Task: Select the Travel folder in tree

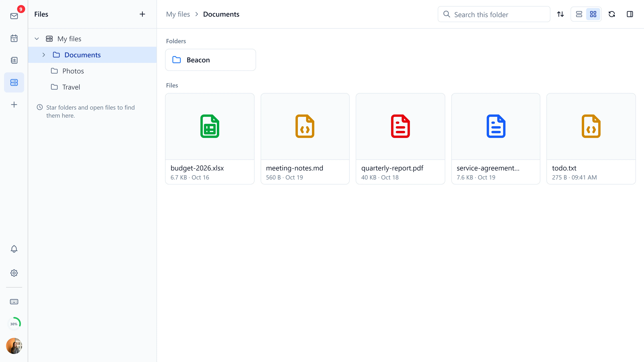Action: click(92, 87)
